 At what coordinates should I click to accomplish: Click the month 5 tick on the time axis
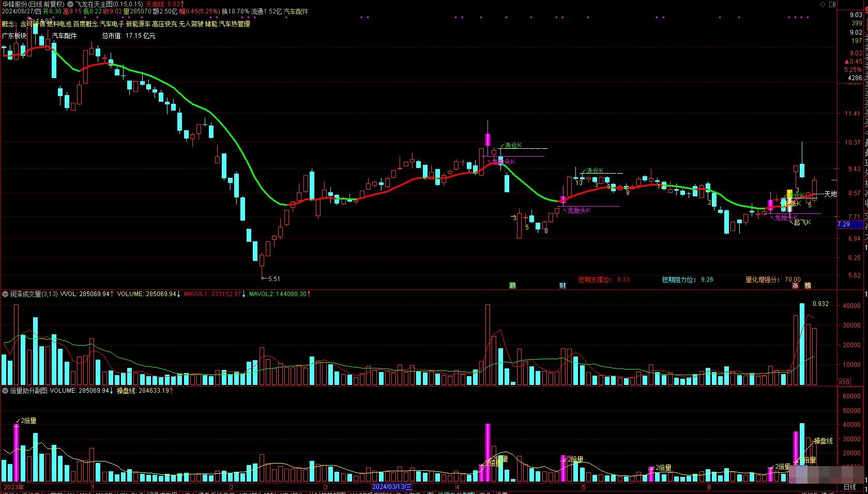(x=584, y=487)
